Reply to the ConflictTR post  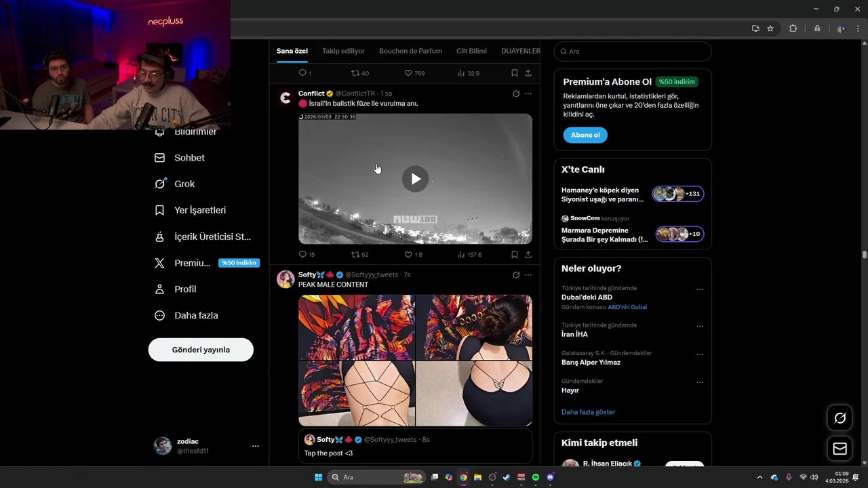307,255
